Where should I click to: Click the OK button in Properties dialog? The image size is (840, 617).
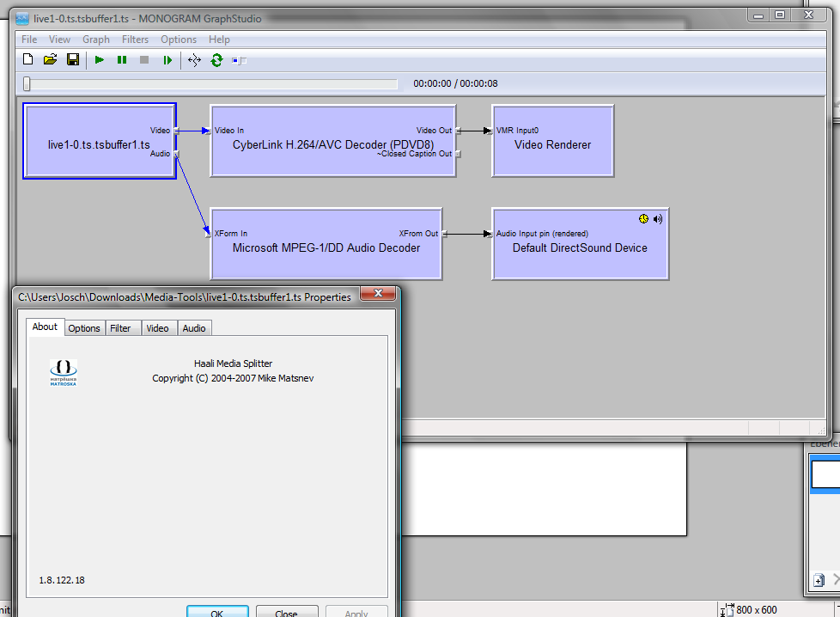click(x=217, y=613)
